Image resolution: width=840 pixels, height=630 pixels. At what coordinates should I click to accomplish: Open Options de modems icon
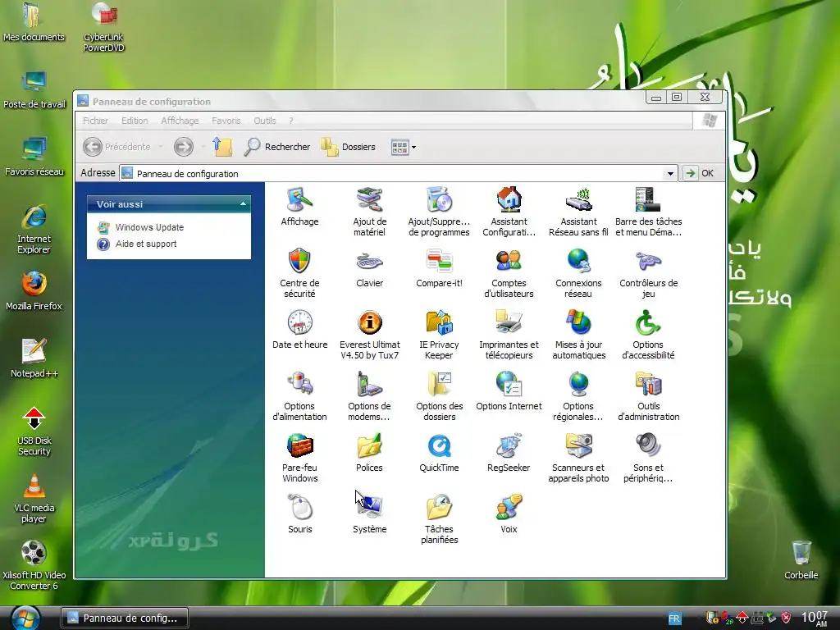370,396
